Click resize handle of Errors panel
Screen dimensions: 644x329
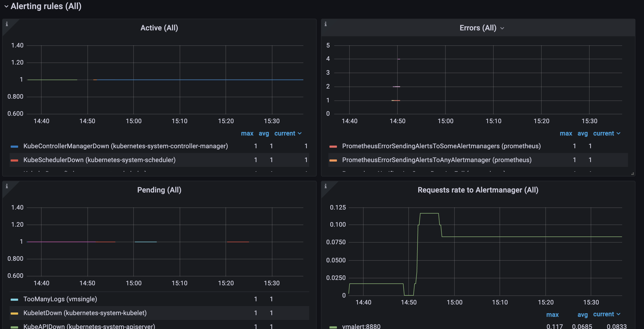click(632, 174)
